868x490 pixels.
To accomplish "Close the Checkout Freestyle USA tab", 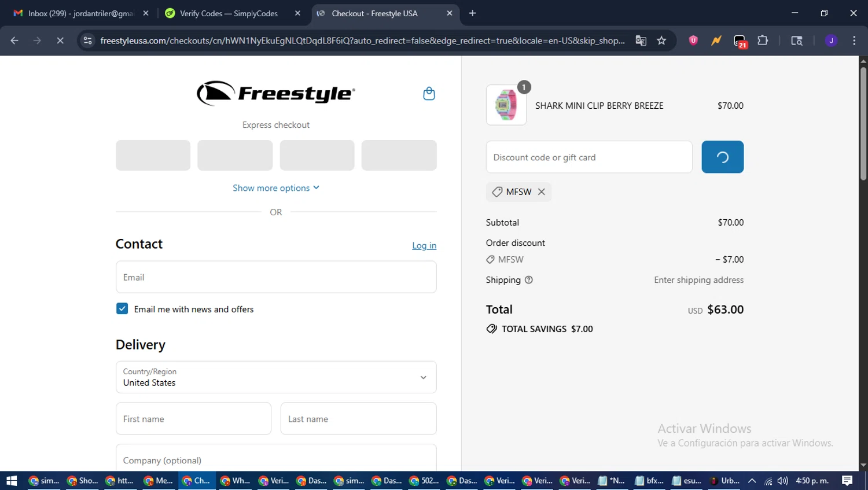I will (450, 13).
